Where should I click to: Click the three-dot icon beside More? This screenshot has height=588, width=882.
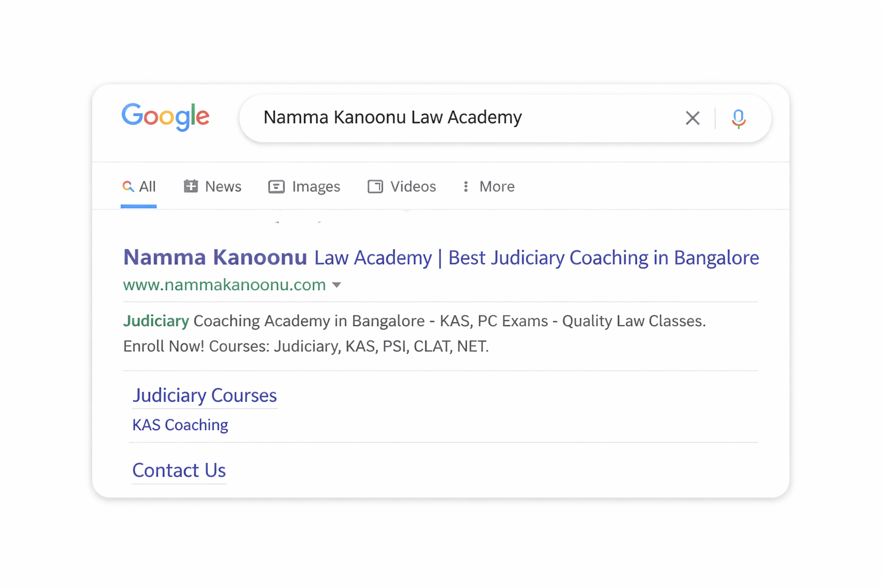(x=466, y=187)
